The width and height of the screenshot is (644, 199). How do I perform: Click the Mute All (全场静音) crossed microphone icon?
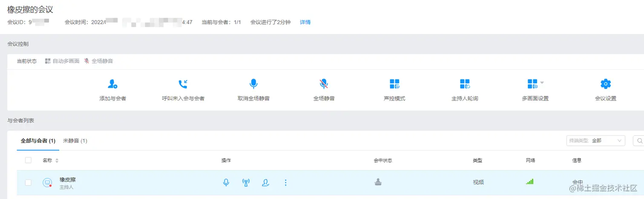(x=324, y=84)
